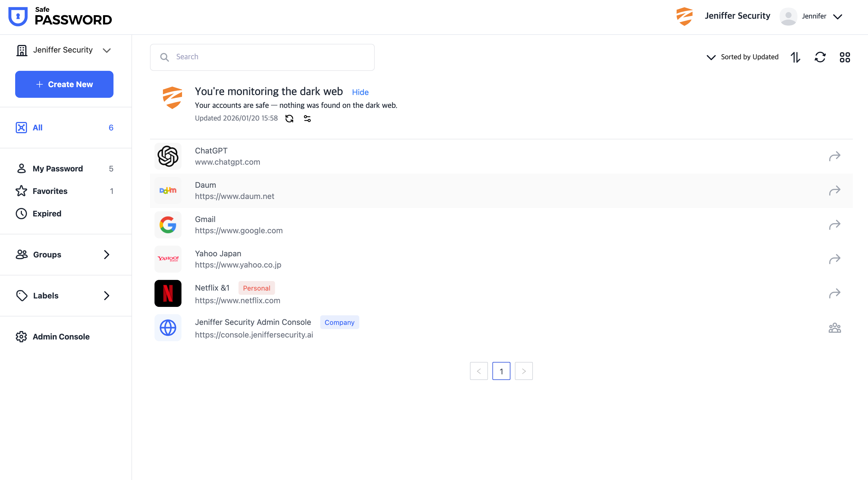Toggle ascending/descending sort order icon
The height and width of the screenshot is (480, 868).
pos(795,57)
